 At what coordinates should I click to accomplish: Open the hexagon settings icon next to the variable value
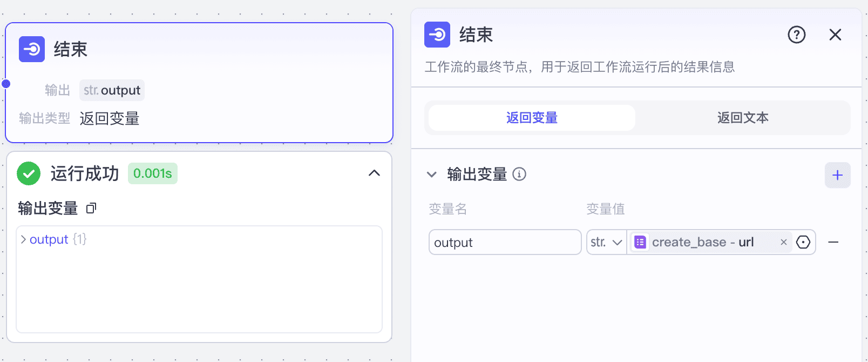point(803,242)
